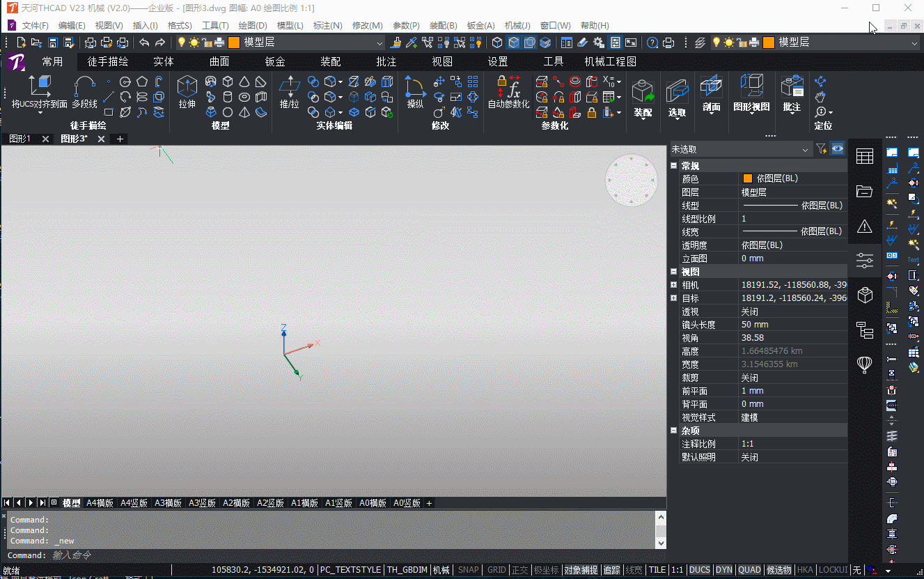Click the undo arrow icon

pyautogui.click(x=144, y=43)
